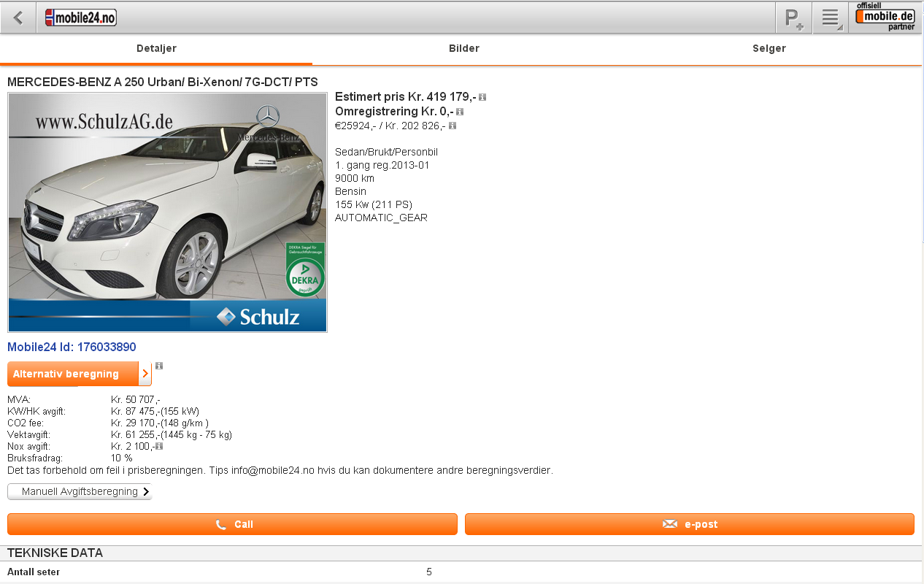Add car to parking list (P+ icon)

click(794, 18)
